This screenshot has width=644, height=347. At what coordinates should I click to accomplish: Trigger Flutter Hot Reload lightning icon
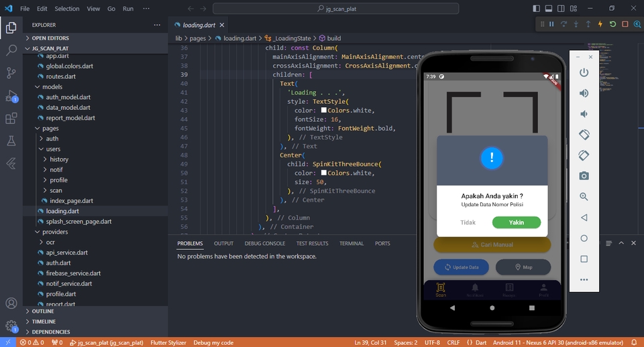click(600, 24)
